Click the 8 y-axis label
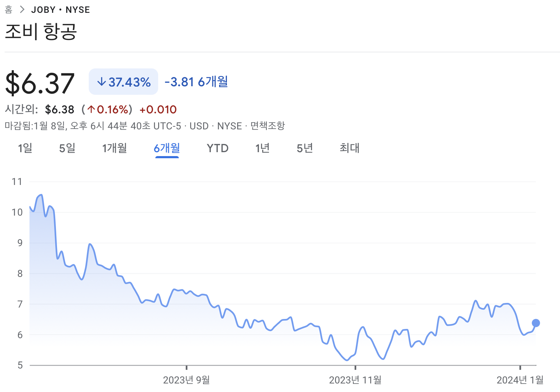The height and width of the screenshot is (392, 560). tap(20, 274)
